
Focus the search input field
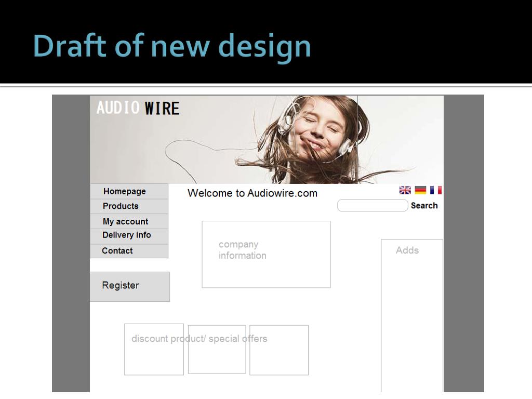(x=373, y=206)
